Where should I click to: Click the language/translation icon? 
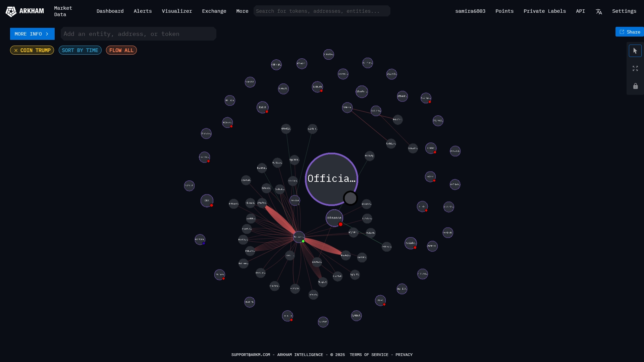coord(599,11)
